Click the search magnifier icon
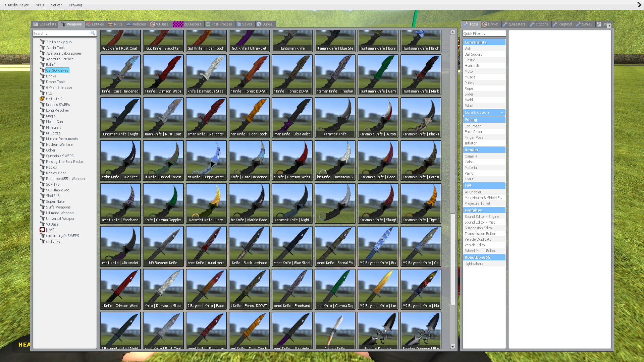 pos(93,34)
